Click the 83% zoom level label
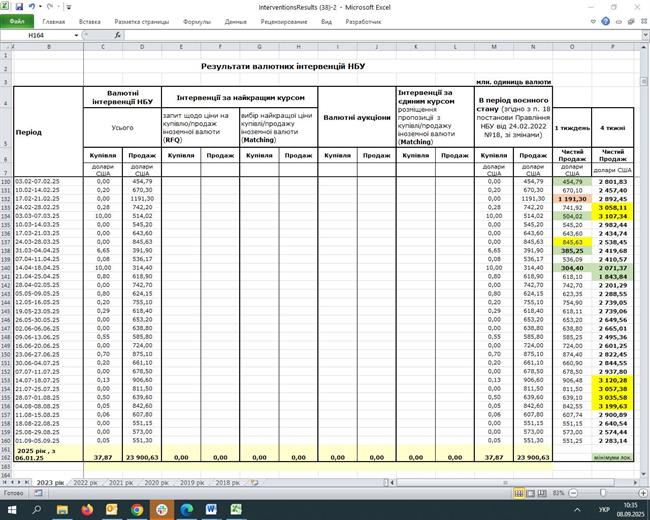650x520 pixels. point(558,493)
